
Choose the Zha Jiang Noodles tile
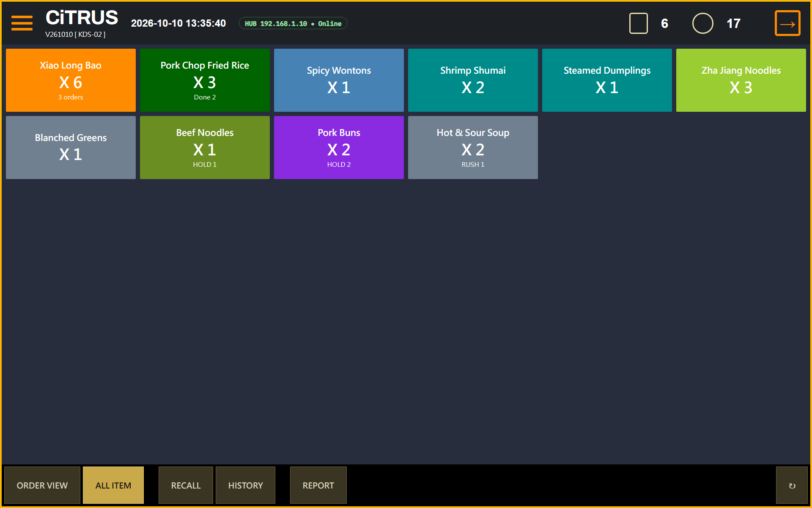(741, 80)
